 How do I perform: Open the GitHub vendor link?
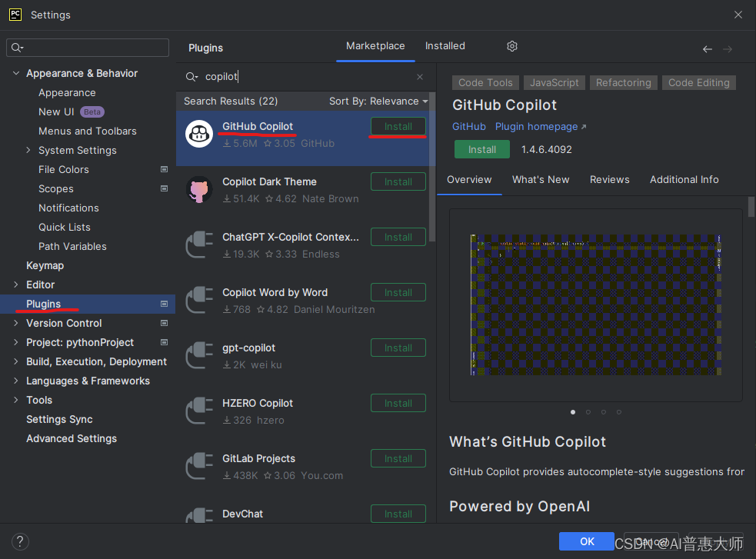[x=468, y=127]
